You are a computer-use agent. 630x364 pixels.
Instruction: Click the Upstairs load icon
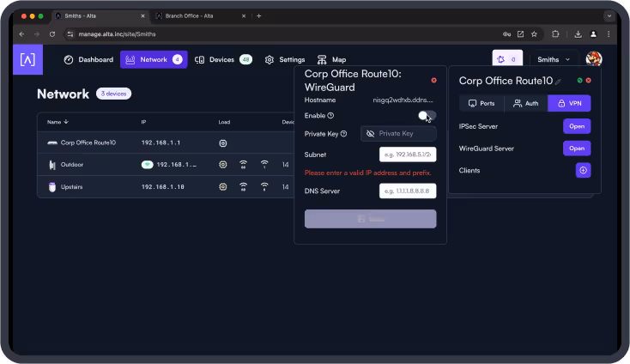coord(223,186)
